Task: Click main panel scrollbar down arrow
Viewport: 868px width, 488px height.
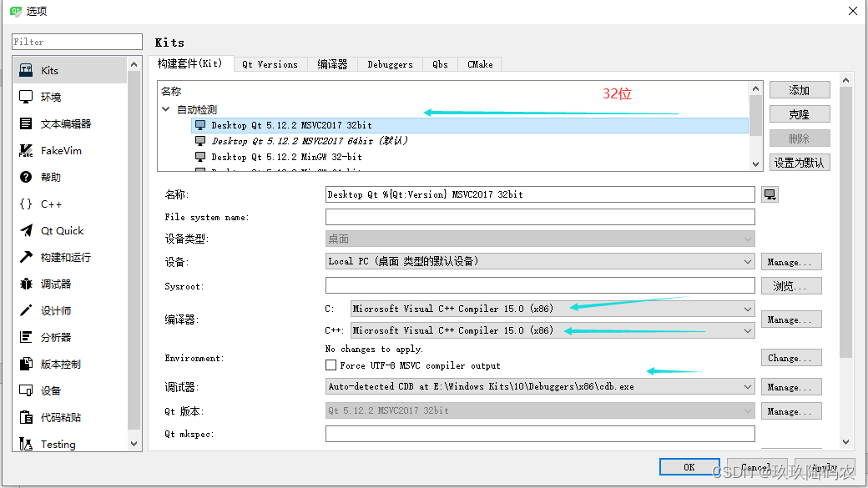Action: tap(845, 441)
